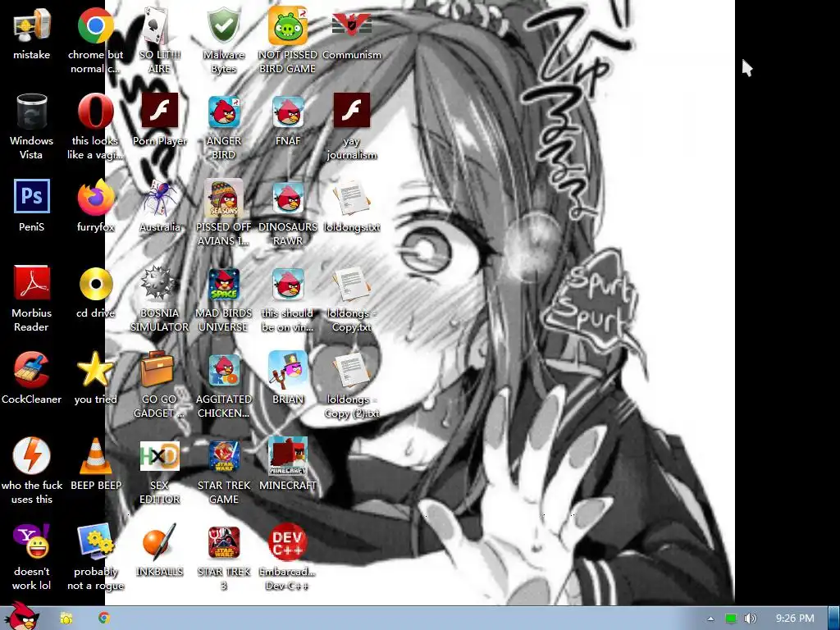Open the 'yay journalism' Flash icon
Screen dimensions: 840x630
pyautogui.click(x=351, y=111)
